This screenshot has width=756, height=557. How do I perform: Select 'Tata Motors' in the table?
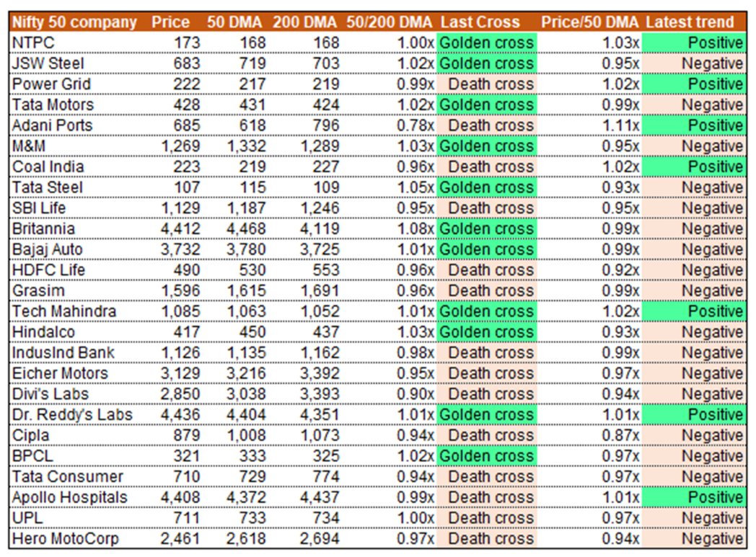(53, 105)
